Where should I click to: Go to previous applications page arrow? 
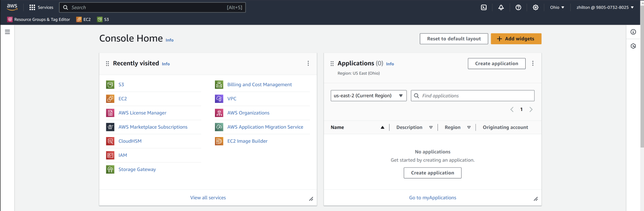click(x=512, y=109)
